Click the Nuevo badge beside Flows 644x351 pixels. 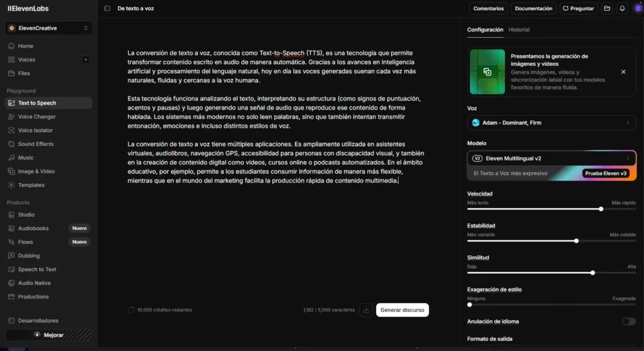79,242
